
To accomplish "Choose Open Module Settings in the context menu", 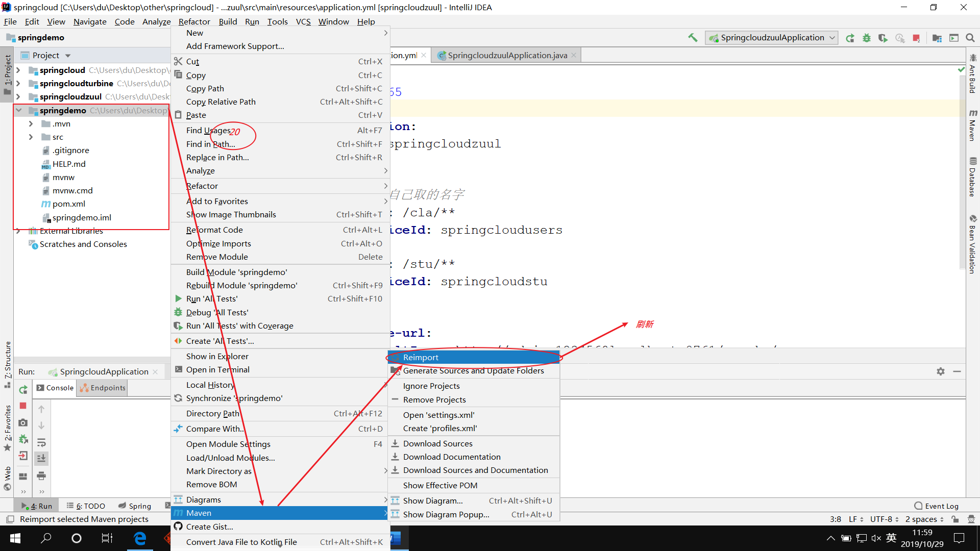I will click(x=280, y=444).
